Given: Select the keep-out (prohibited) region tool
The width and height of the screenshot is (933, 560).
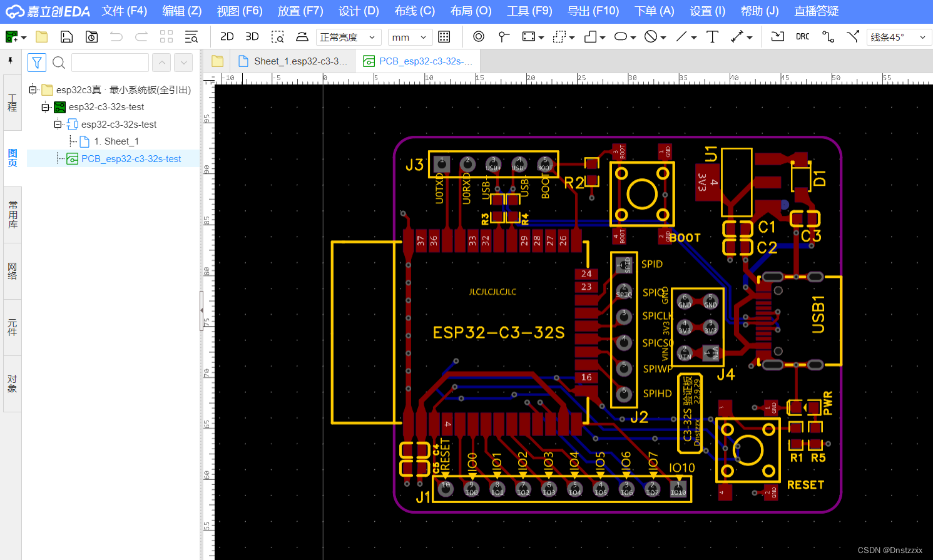Looking at the screenshot, I should (x=651, y=37).
